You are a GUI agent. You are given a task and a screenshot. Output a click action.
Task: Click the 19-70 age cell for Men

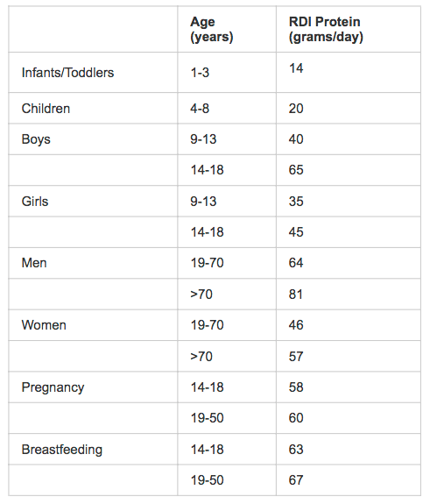(x=208, y=263)
